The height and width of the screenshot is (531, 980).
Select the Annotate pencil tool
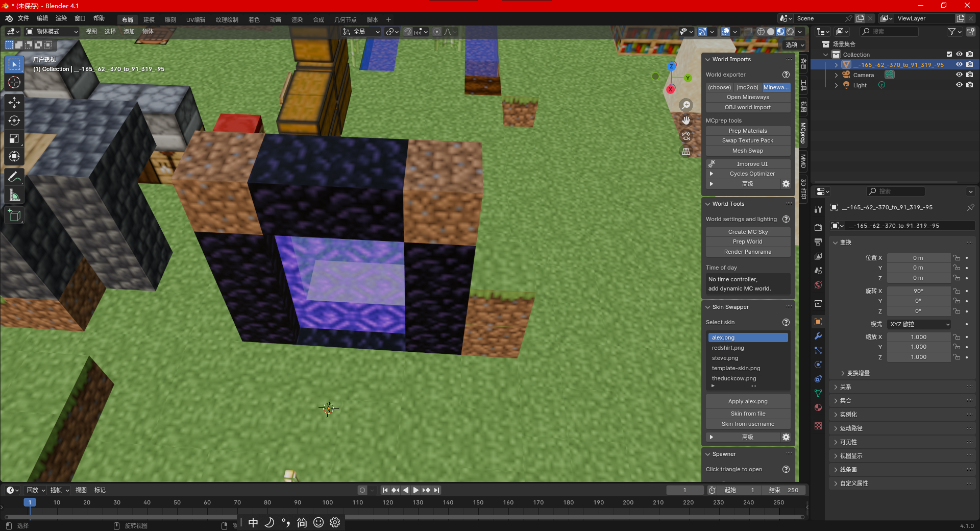coord(14,177)
